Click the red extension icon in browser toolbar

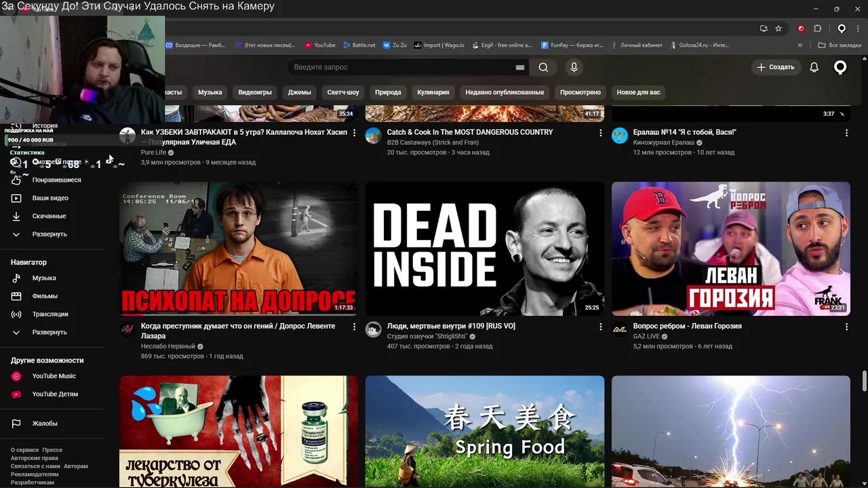pos(801,28)
